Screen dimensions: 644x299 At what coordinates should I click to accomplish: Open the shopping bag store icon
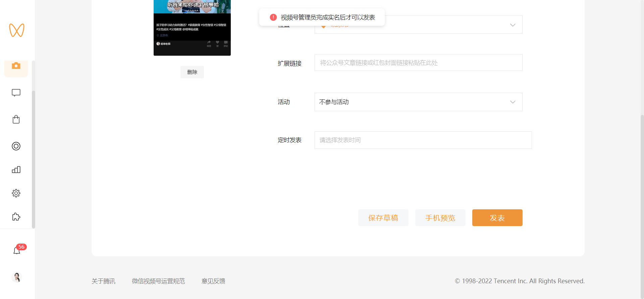point(16,119)
